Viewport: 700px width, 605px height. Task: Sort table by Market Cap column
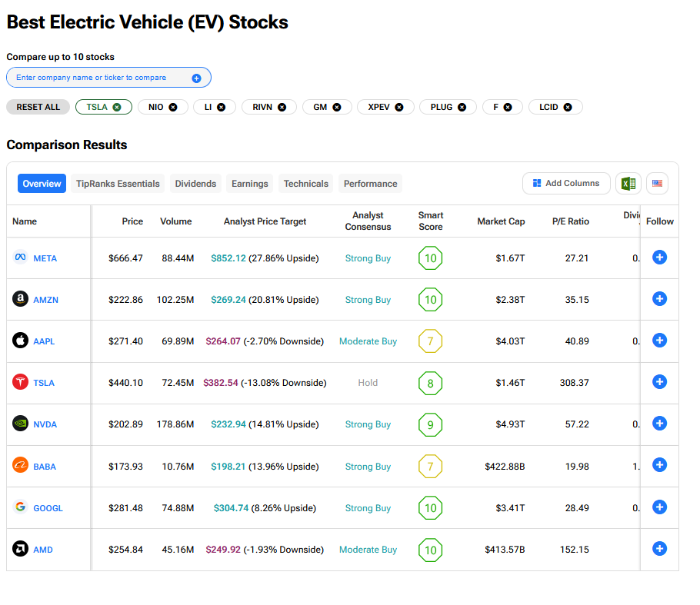click(501, 221)
